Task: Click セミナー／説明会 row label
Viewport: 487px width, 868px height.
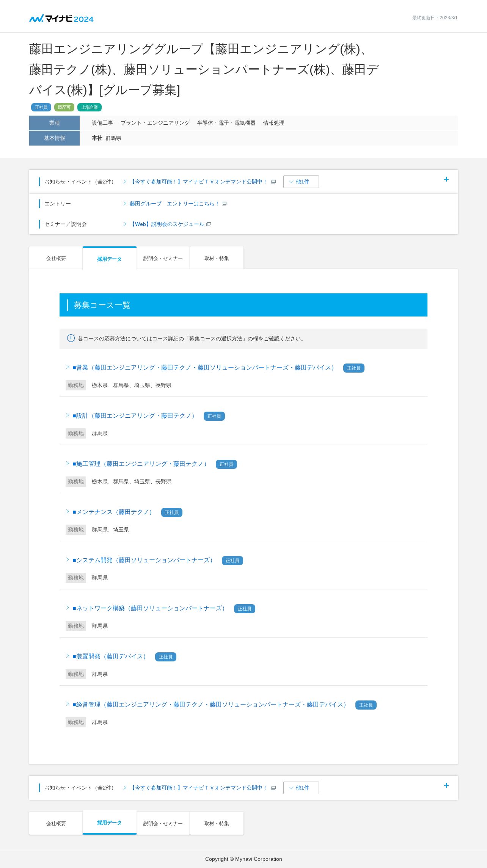Action: pos(66,224)
